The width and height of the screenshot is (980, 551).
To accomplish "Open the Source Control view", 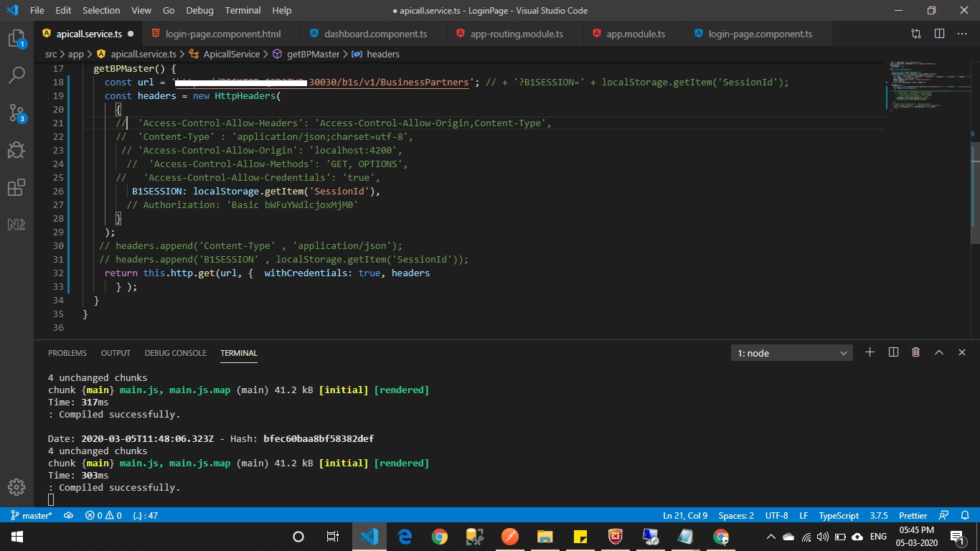I will tap(17, 113).
